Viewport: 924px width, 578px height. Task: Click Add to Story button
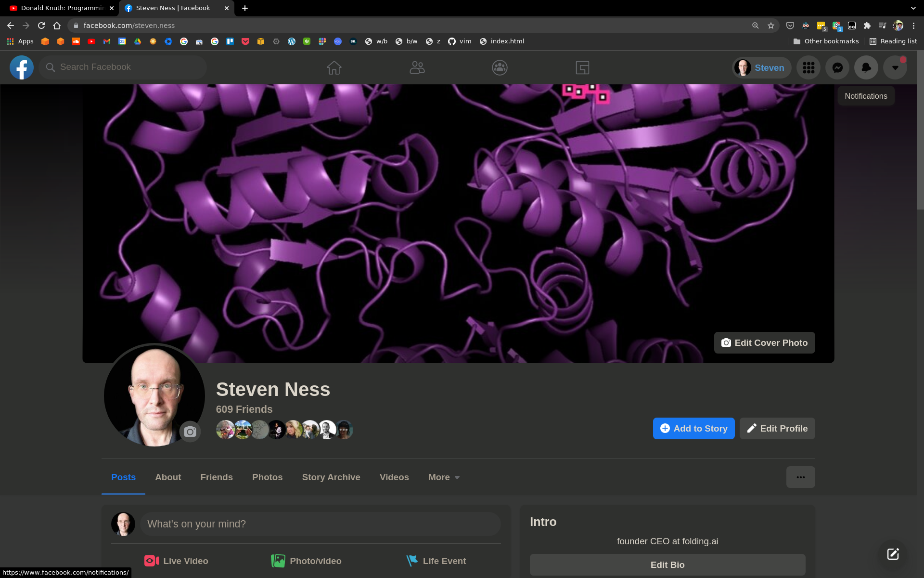(693, 428)
